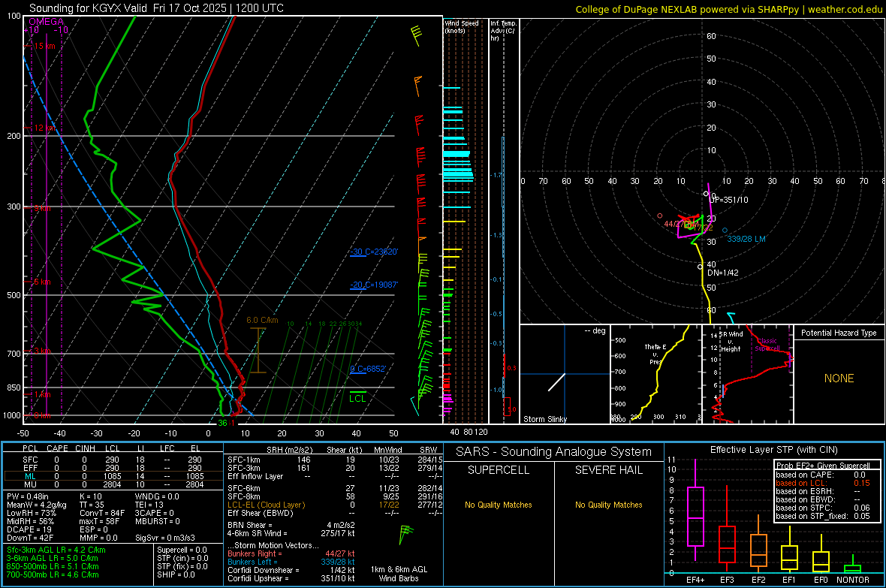Click the DN=1/42 hodograph label

[723, 273]
